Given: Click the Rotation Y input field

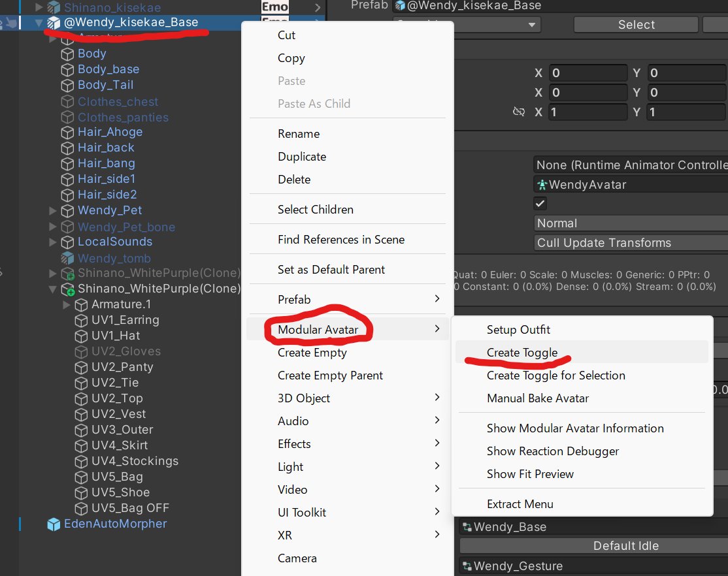Looking at the screenshot, I should [x=687, y=92].
